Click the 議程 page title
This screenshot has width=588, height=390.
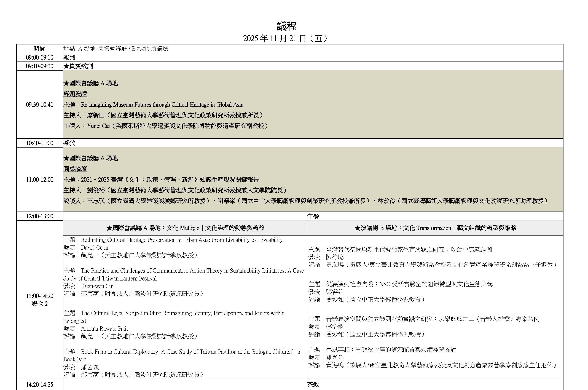287,26
